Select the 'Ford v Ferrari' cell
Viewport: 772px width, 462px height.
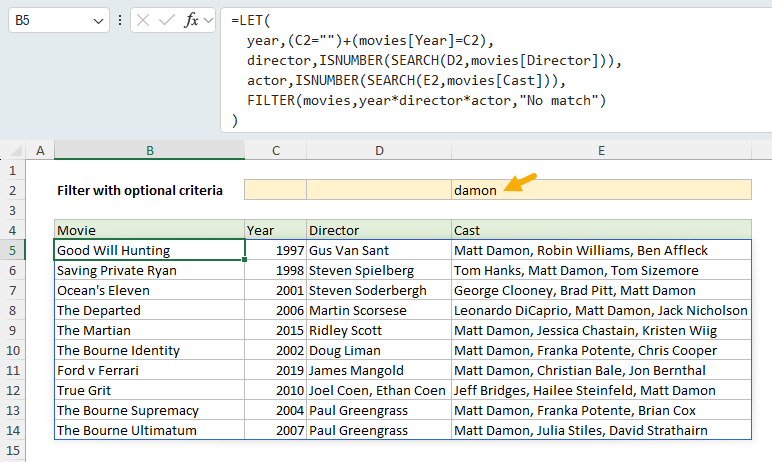pos(149,370)
